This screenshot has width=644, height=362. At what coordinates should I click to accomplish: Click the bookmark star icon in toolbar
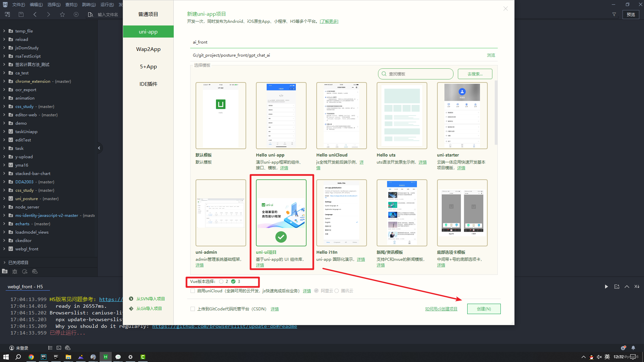click(62, 14)
